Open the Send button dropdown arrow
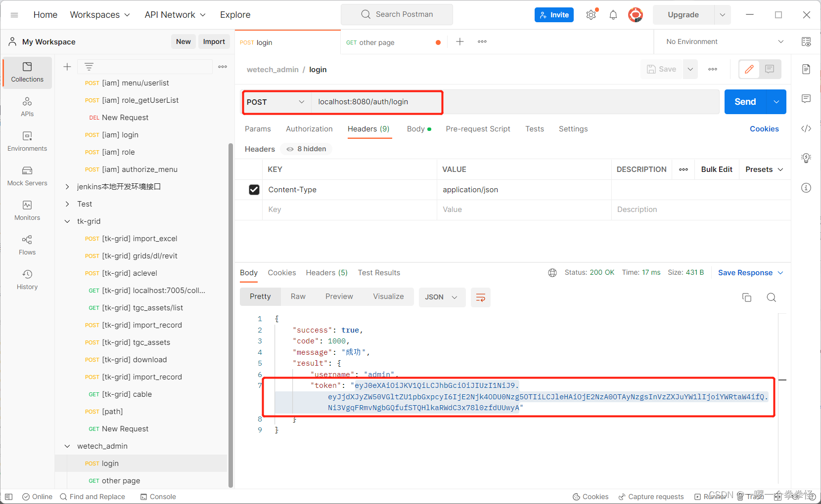Viewport: 821px width, 504px height. (776, 102)
